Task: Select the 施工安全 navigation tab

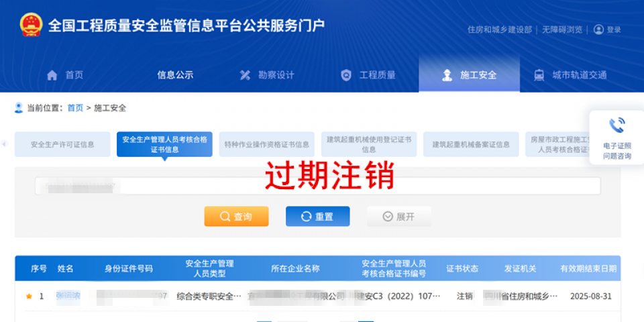Action: 469,74
